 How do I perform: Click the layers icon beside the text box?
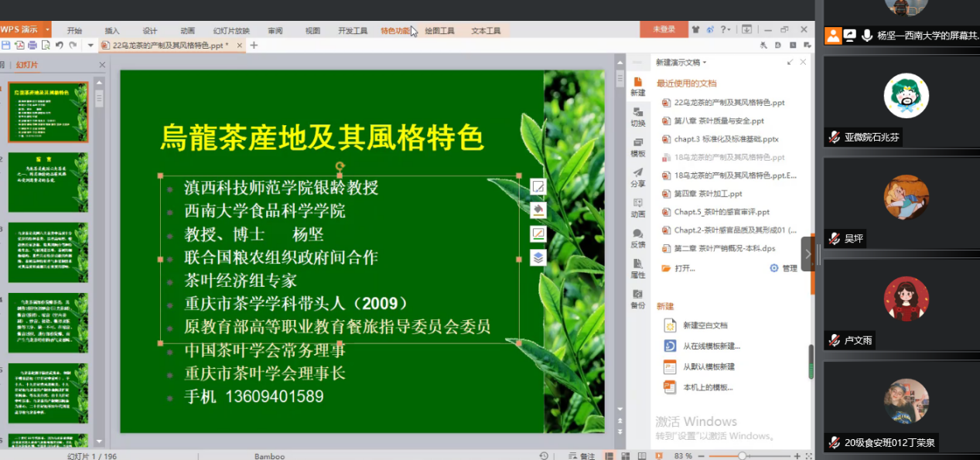538,257
